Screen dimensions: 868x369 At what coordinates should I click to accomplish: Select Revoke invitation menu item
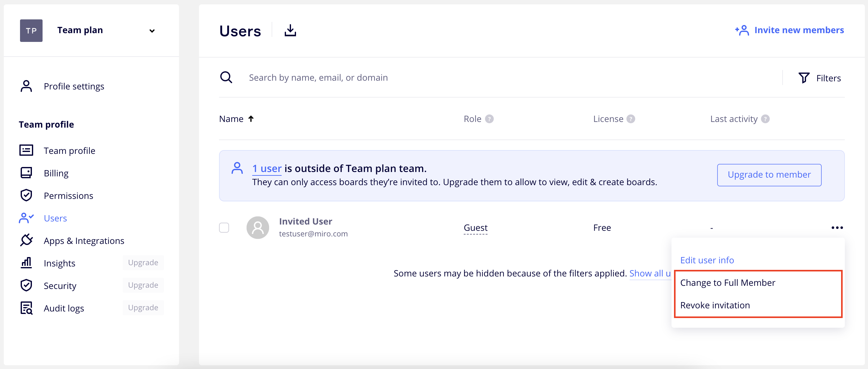coord(715,306)
